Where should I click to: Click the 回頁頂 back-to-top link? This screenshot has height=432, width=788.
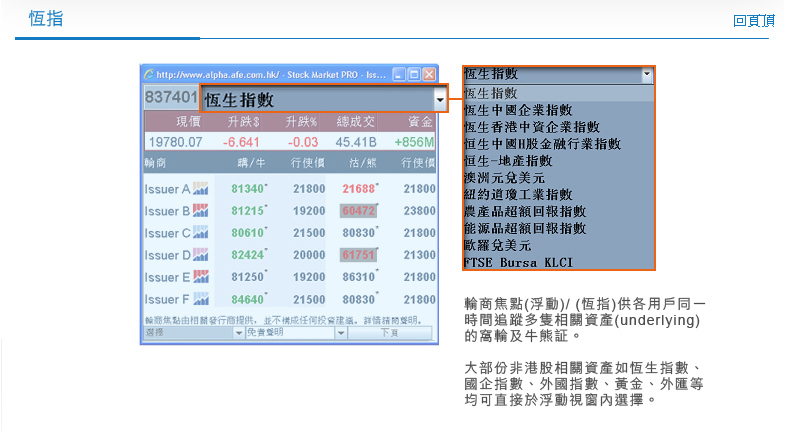coord(753,21)
